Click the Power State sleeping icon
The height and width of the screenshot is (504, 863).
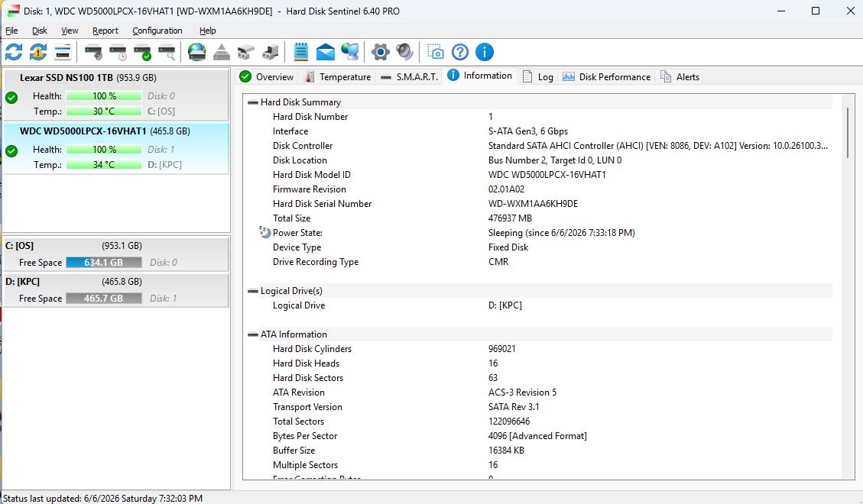[x=264, y=232]
